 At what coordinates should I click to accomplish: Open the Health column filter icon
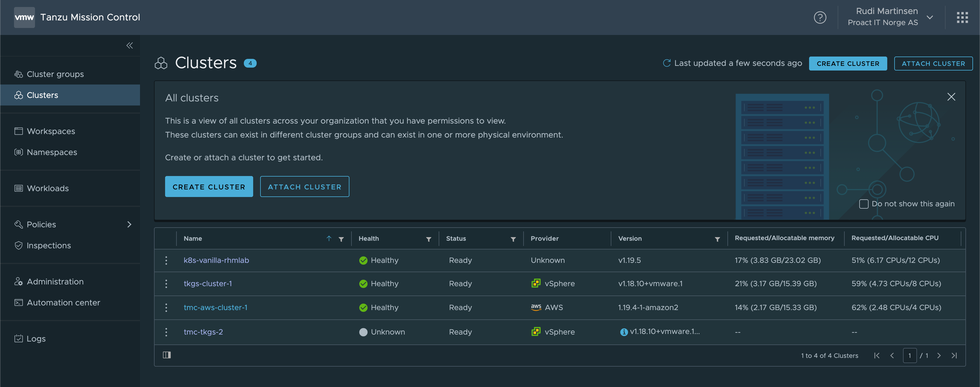click(429, 239)
